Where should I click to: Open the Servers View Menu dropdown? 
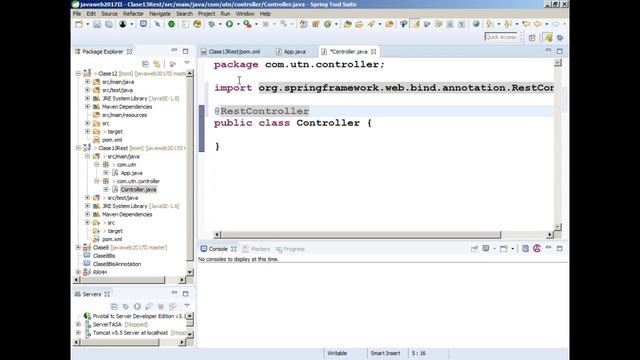[x=187, y=305]
